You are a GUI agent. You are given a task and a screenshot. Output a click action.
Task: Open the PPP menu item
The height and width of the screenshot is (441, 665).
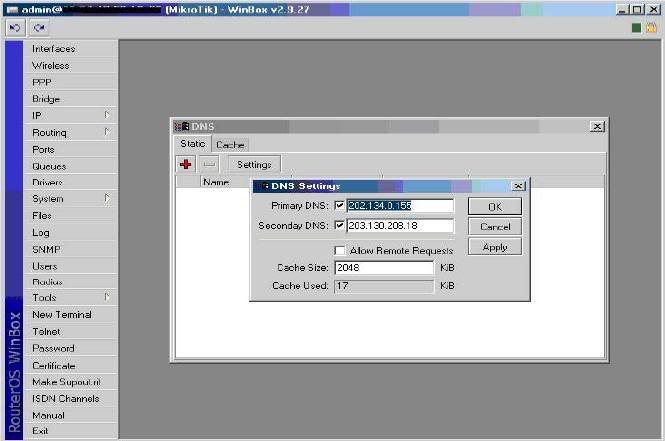point(70,82)
